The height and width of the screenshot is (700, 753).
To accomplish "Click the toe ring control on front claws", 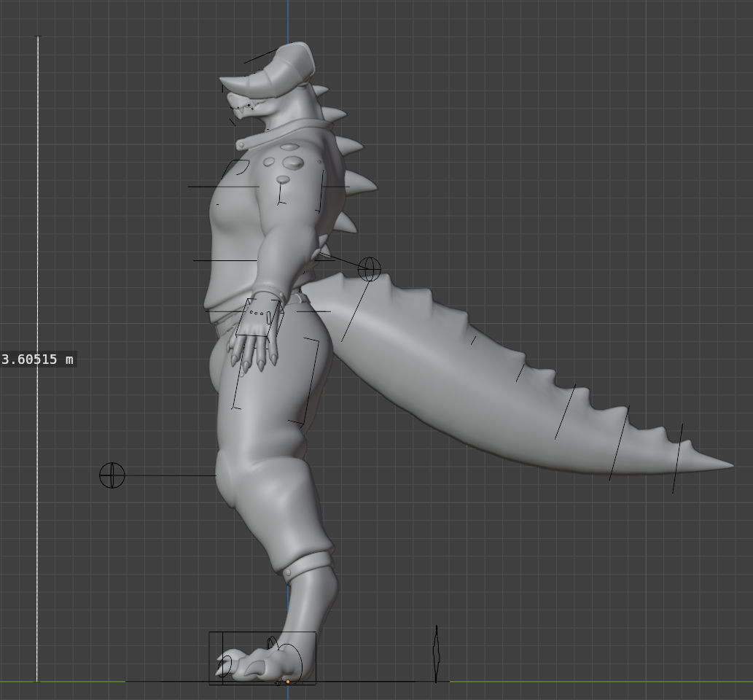I will pyautogui.click(x=225, y=665).
